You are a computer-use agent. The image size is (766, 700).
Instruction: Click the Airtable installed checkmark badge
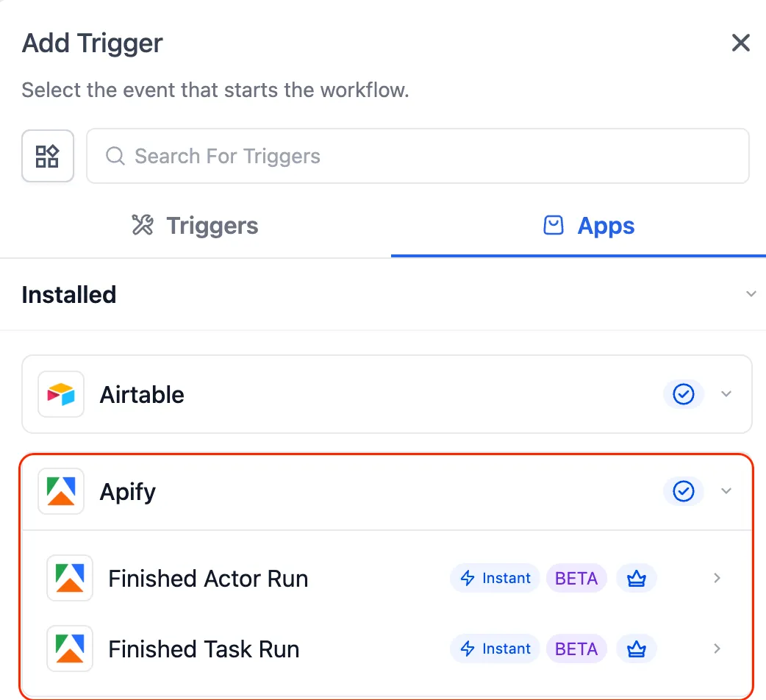click(684, 394)
